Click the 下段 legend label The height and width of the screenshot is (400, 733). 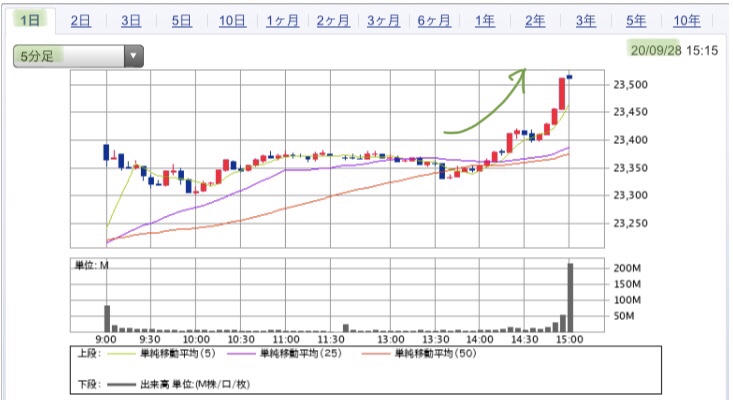pos(89,385)
